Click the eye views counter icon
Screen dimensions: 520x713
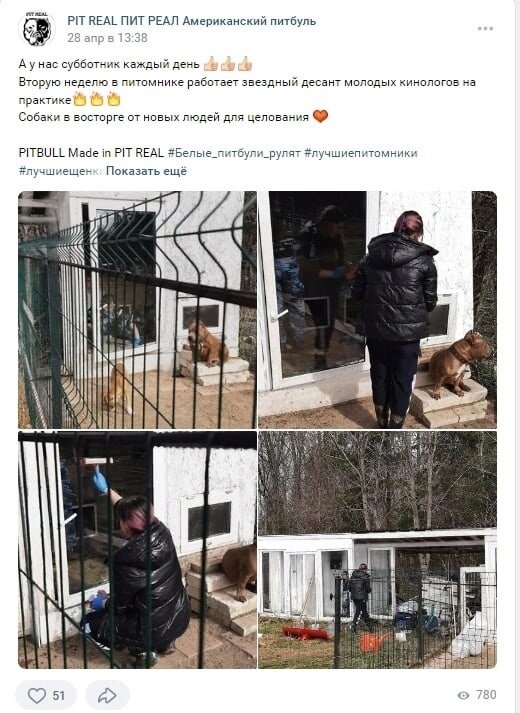pyautogui.click(x=463, y=695)
